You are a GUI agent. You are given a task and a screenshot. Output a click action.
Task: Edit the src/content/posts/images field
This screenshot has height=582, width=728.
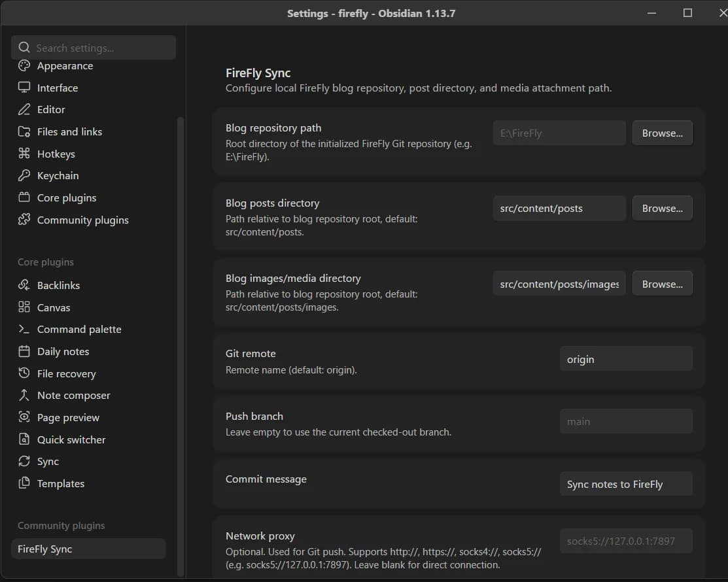pyautogui.click(x=559, y=284)
